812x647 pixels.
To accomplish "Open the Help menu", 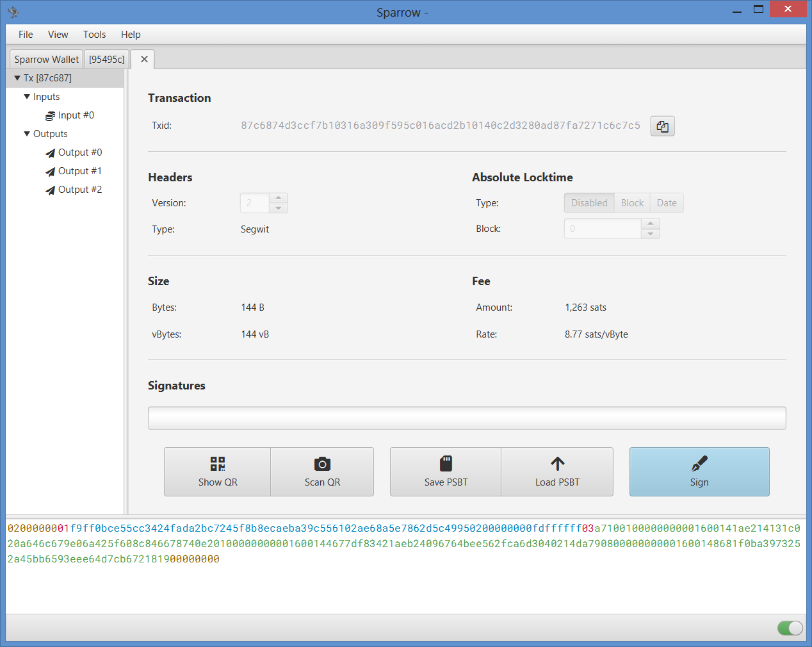I will 131,35.
